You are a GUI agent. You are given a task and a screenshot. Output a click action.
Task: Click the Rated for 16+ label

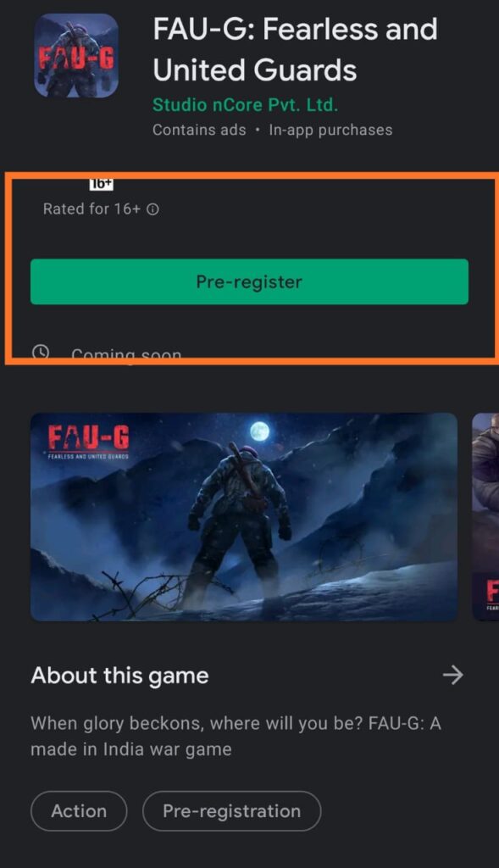(91, 209)
